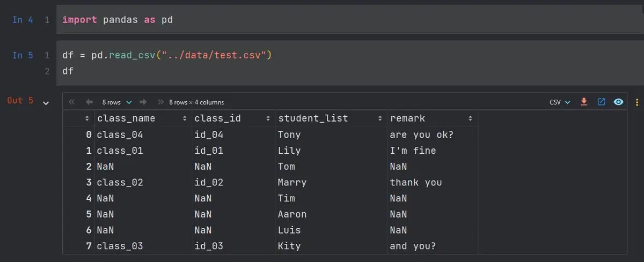Image resolution: width=644 pixels, height=262 pixels.
Task: Sort by the class_name column header
Action: [x=126, y=118]
